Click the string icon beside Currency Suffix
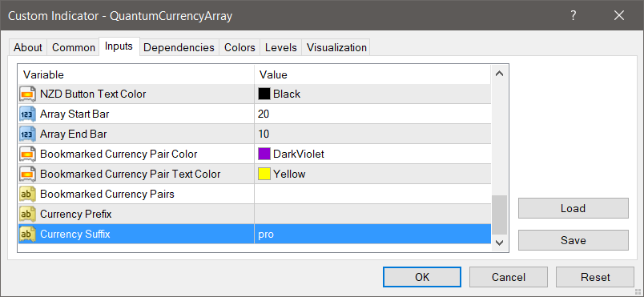The height and width of the screenshot is (297, 644). click(27, 235)
